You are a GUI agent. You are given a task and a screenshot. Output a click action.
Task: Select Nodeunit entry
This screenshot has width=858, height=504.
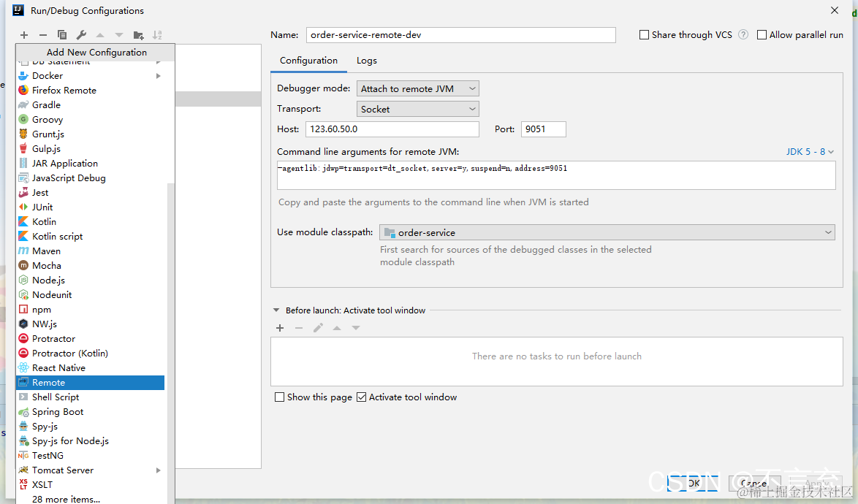click(x=91, y=294)
